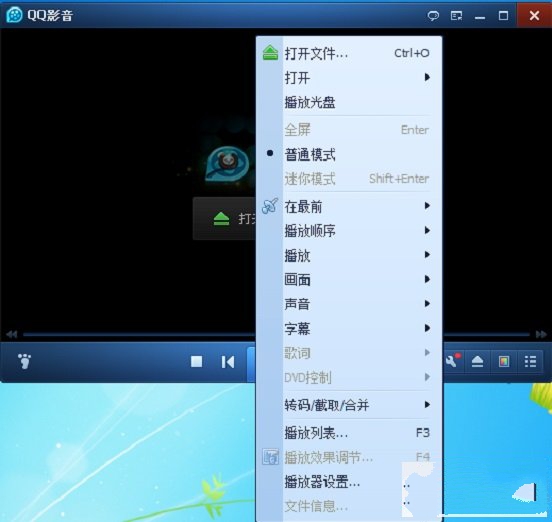
Task: Expand the 在最前 submenu
Action: (x=349, y=206)
